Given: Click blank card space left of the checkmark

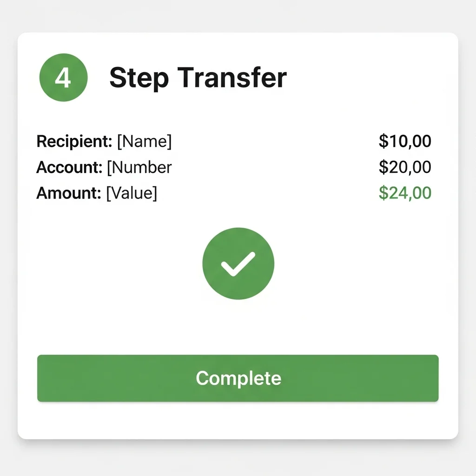Looking at the screenshot, I should click(x=116, y=264).
